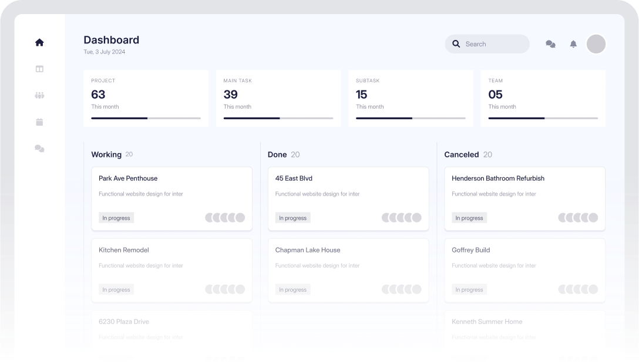Open messages icon in the header
This screenshot has width=639, height=364.
[x=550, y=44]
